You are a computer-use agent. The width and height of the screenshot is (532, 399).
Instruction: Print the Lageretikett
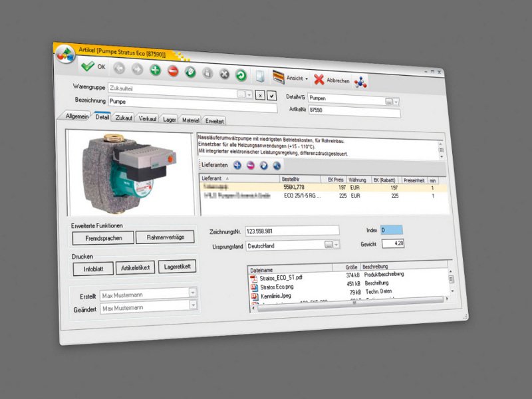point(177,267)
